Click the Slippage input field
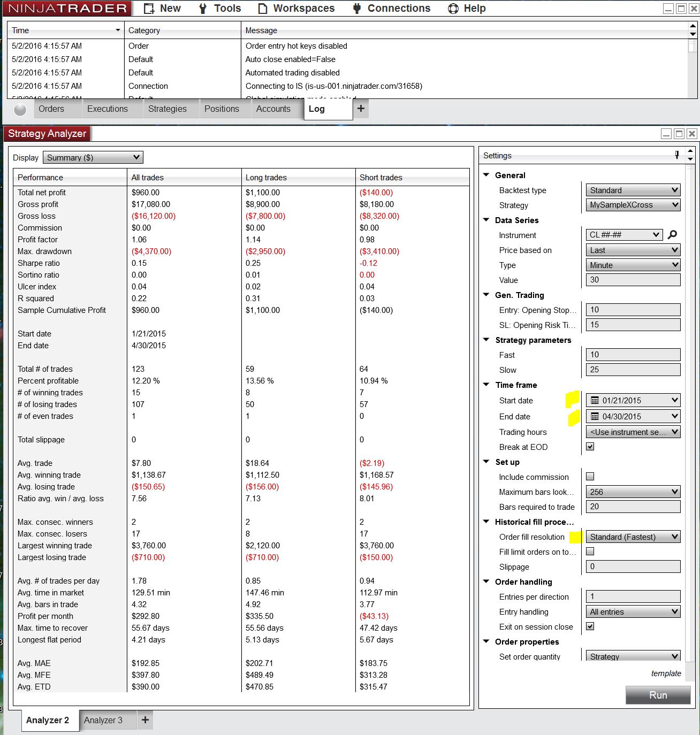 (x=633, y=566)
